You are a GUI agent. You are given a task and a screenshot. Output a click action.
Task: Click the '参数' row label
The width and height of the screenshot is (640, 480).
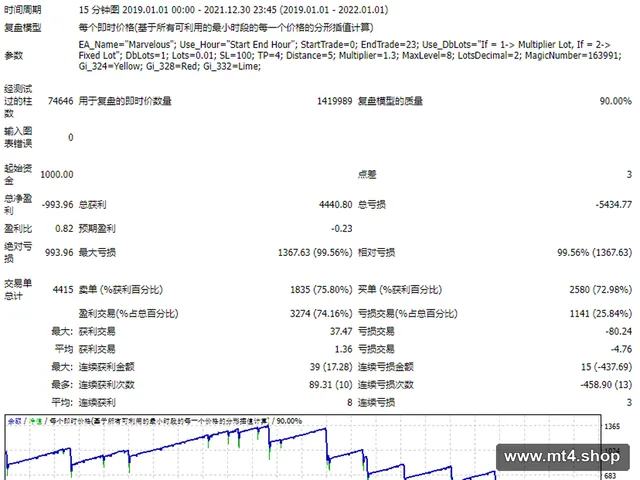(x=13, y=55)
